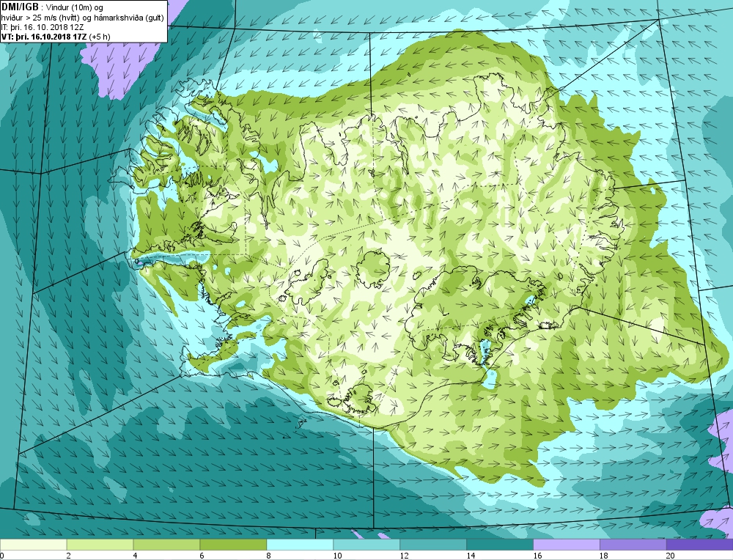Click the 16–18 m/s lavender legend swatch
The image size is (733, 560).
[x=567, y=545]
